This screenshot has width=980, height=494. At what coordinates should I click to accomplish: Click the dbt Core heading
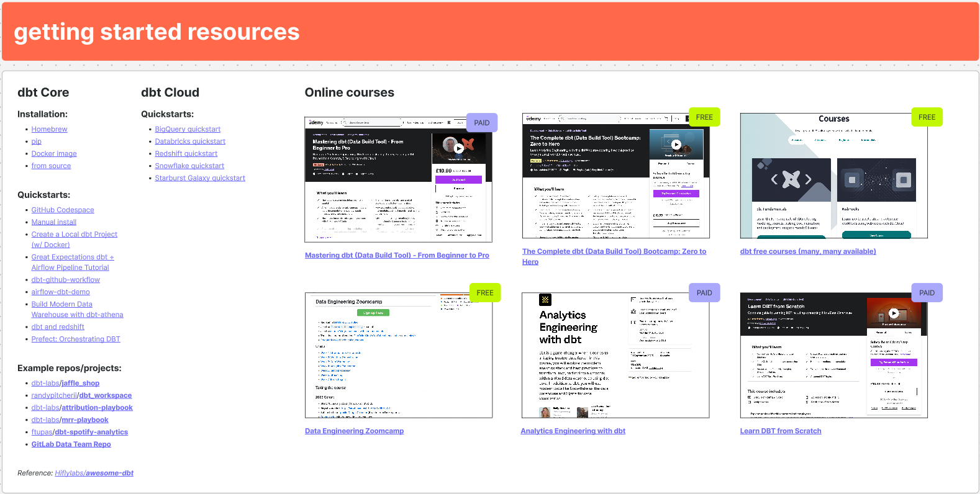point(43,92)
